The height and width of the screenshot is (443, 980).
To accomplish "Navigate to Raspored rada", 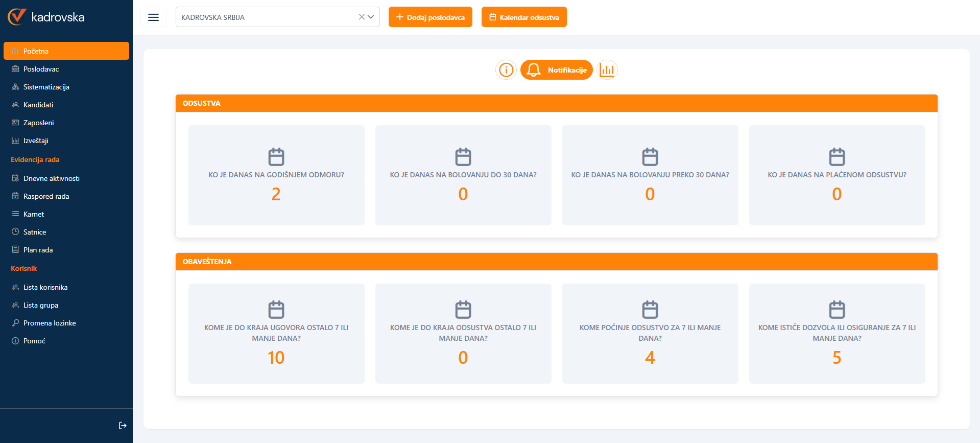I will 46,196.
